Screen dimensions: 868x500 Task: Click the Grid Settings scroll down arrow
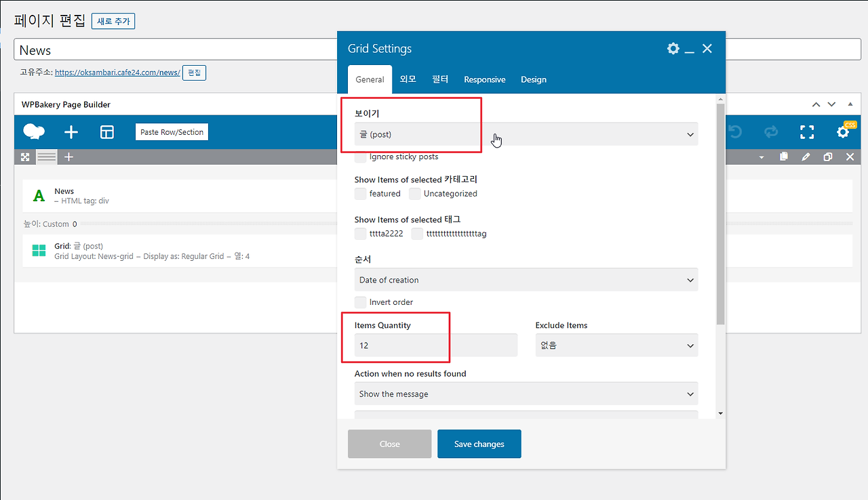tap(720, 413)
